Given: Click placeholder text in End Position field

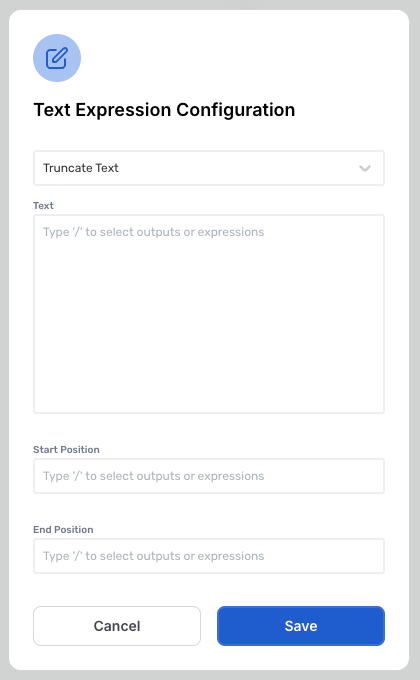Looking at the screenshot, I should coord(154,556).
